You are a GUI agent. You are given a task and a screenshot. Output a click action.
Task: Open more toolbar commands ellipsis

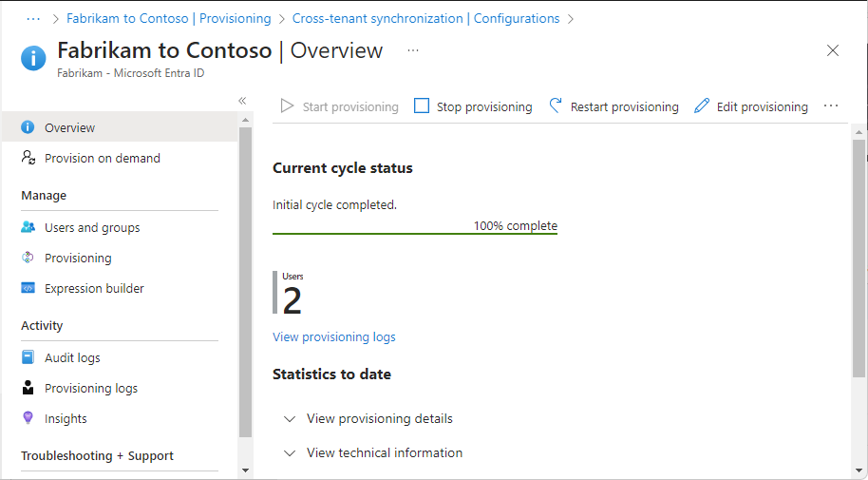(831, 106)
